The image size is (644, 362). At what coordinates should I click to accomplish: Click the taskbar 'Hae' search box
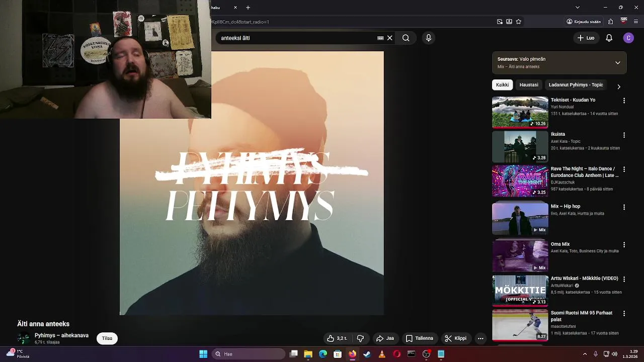249,354
